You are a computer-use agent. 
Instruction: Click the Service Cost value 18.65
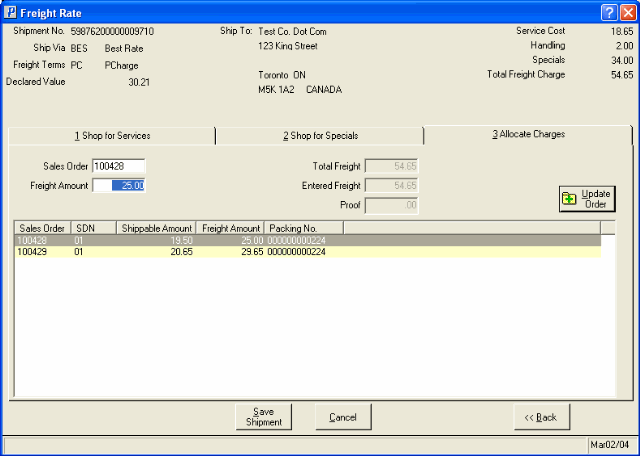click(x=622, y=31)
